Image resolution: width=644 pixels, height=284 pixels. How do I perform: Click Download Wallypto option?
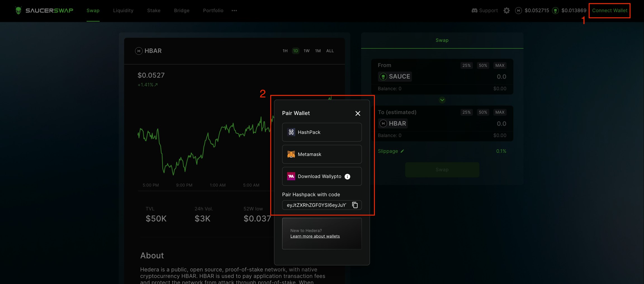[x=322, y=176]
